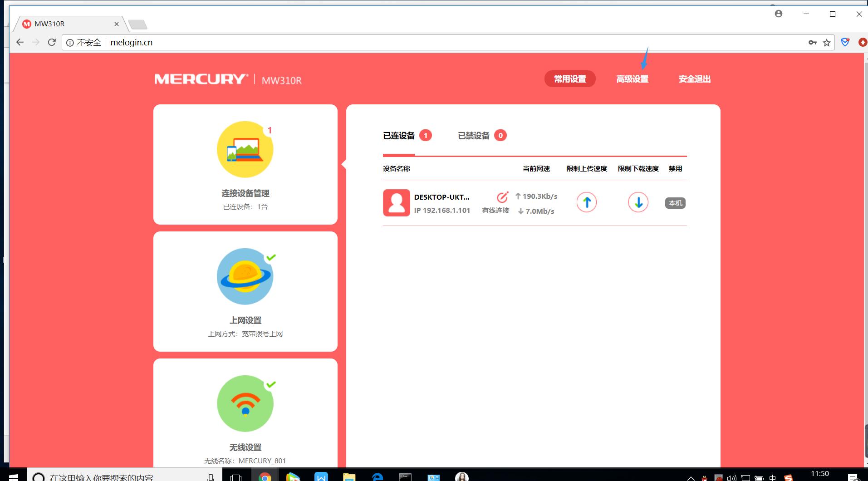This screenshot has width=868, height=481.
Task: Open the Chrome icon on the taskbar
Action: pyautogui.click(x=265, y=476)
